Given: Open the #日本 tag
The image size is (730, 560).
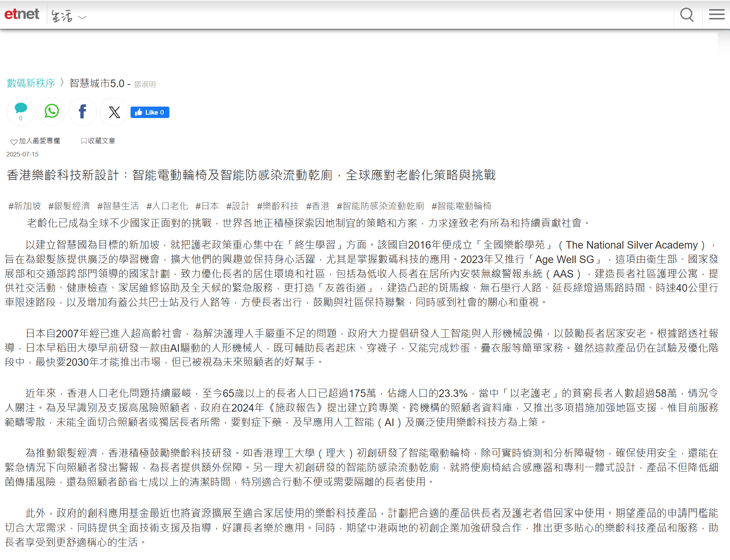Looking at the screenshot, I should click(207, 206).
